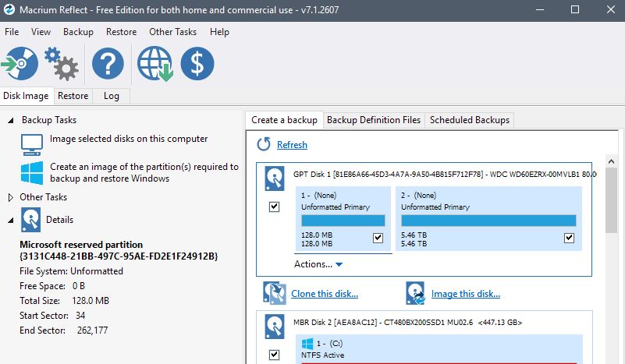Click the 128.0 MB partition usage bar

pyautogui.click(x=343, y=221)
